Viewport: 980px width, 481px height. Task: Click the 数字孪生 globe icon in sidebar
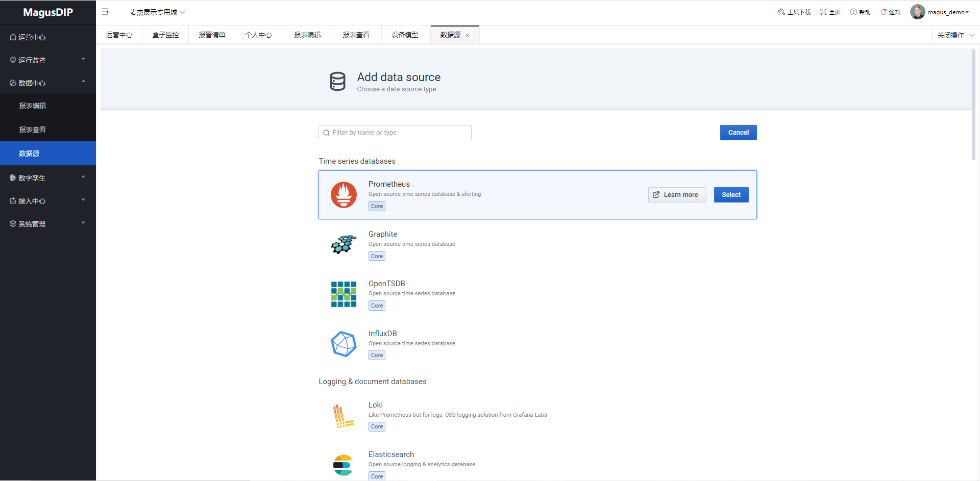[x=13, y=178]
